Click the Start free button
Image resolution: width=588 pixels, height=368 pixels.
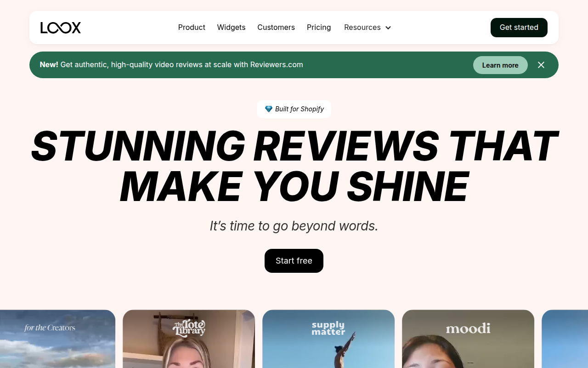pos(294,261)
